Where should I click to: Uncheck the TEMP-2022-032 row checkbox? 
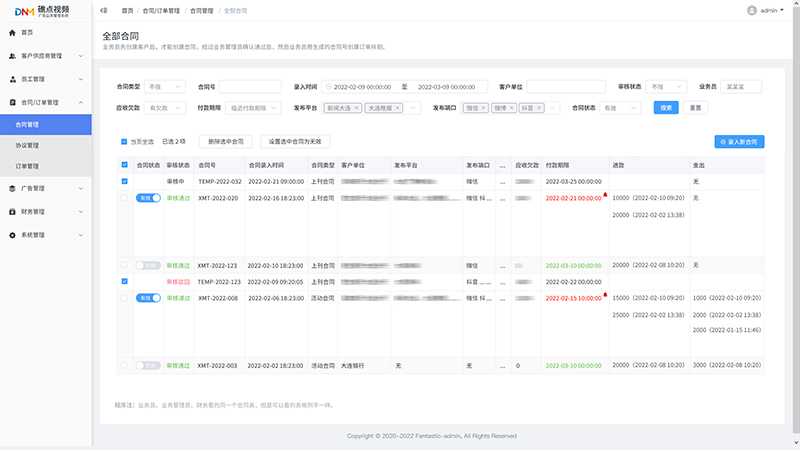(124, 181)
